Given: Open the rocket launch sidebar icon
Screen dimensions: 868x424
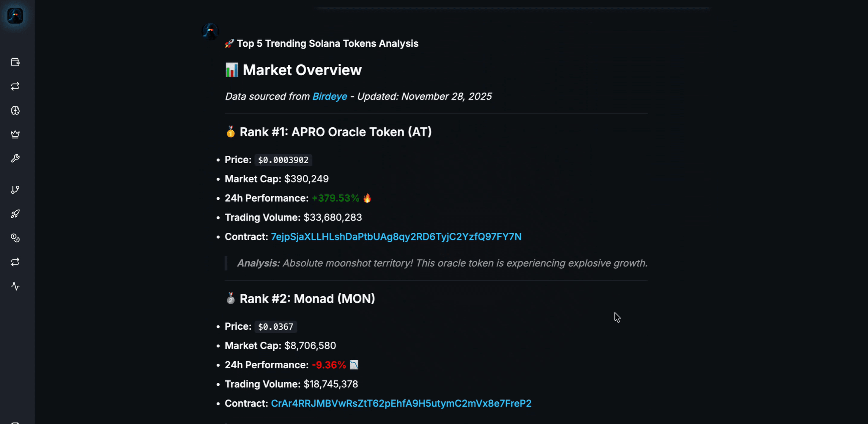Looking at the screenshot, I should [x=15, y=214].
